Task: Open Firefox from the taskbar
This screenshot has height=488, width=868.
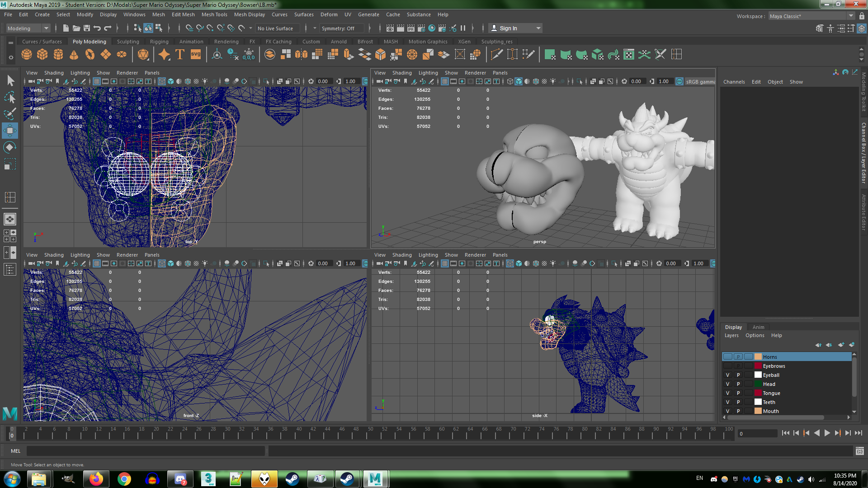Action: (96, 479)
